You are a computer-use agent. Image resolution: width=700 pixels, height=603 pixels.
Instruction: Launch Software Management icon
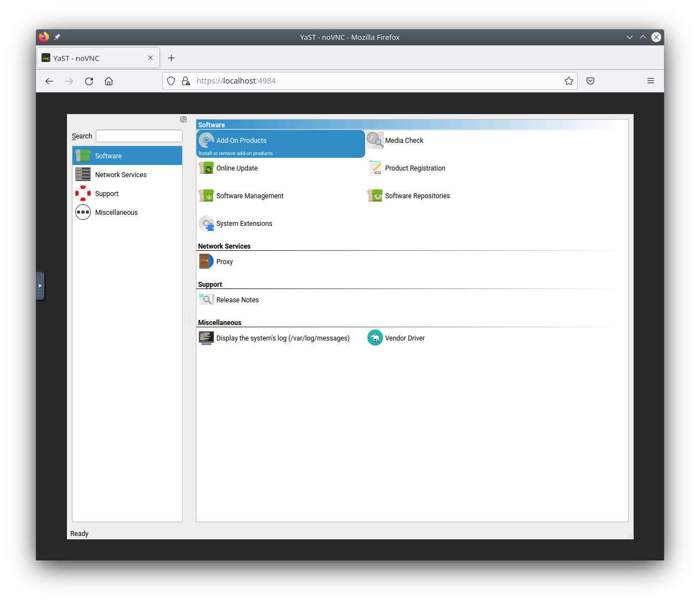coord(206,195)
